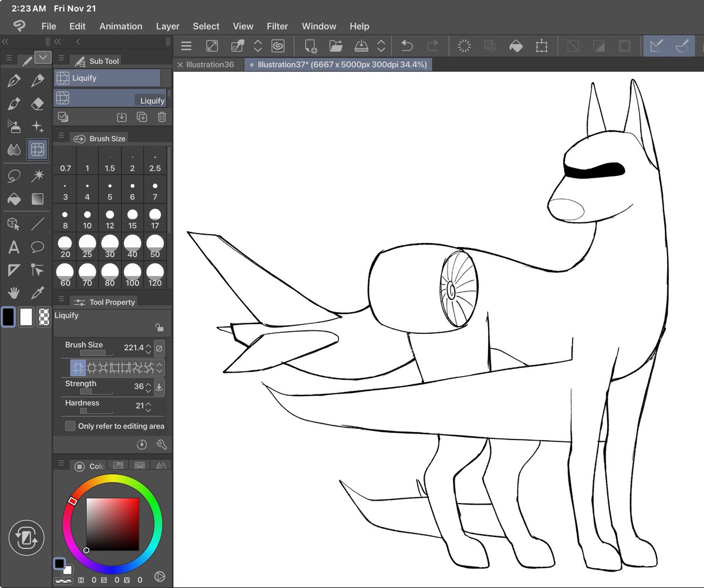This screenshot has width=704, height=588.
Task: Choose the Fill bucket tool
Action: [15, 199]
